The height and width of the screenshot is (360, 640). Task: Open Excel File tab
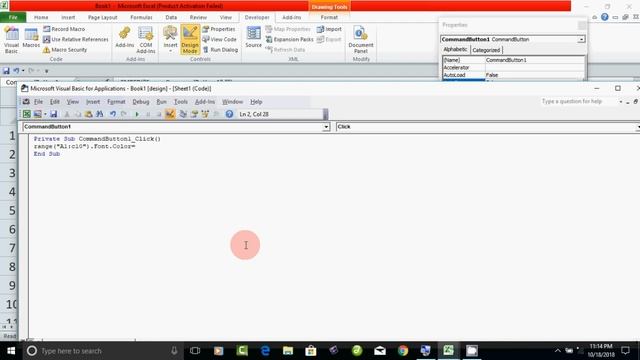pyautogui.click(x=13, y=17)
